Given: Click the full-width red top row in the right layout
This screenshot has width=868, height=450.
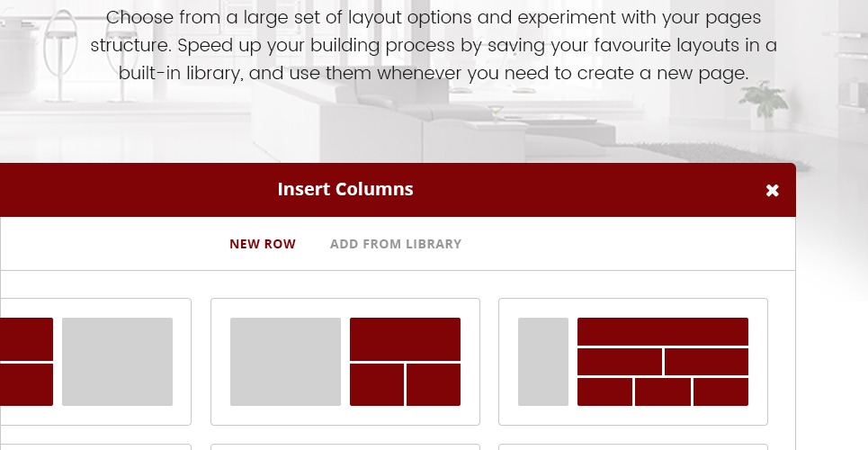Looking at the screenshot, I should click(x=662, y=331).
